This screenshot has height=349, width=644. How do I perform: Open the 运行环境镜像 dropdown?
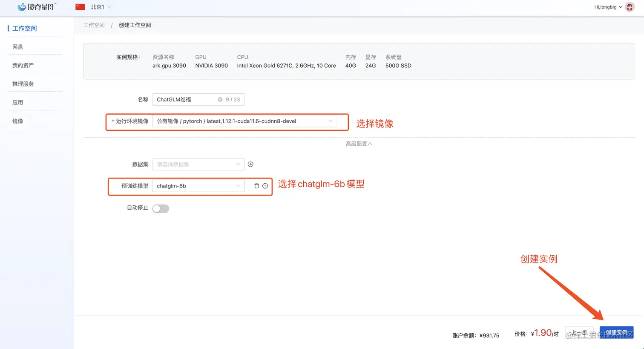coord(244,121)
